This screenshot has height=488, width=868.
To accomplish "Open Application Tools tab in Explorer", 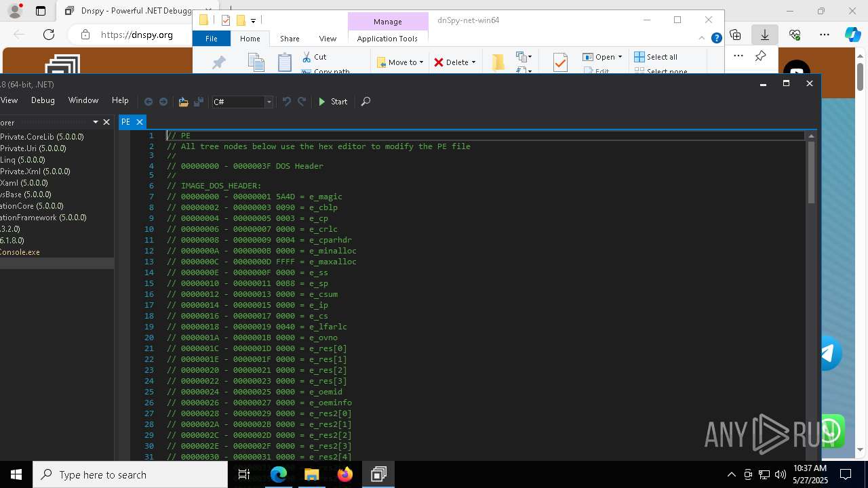I will pyautogui.click(x=387, y=39).
